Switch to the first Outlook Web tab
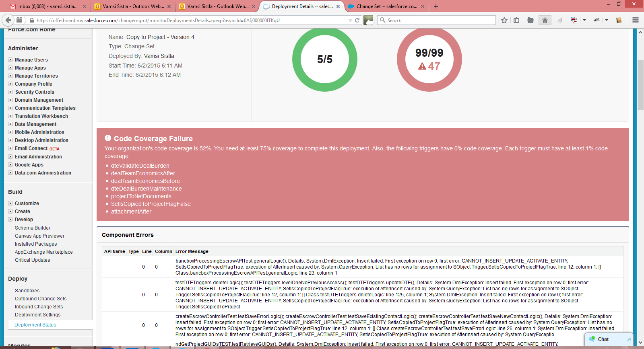This screenshot has height=349, width=644. (133, 6)
